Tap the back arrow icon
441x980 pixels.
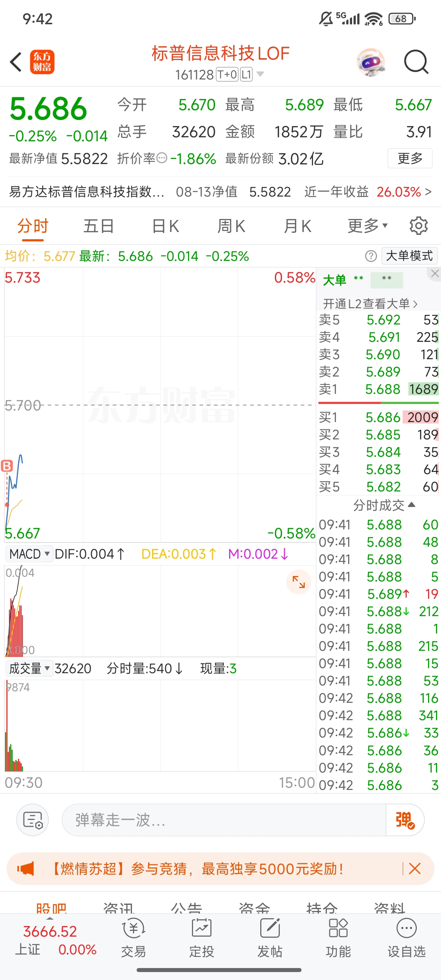click(x=16, y=62)
